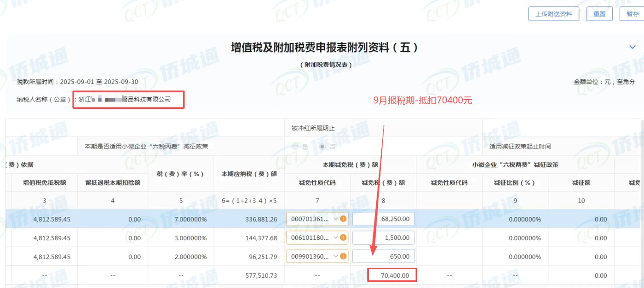
Task: Click the 被冲红所属期止 label
Action: pos(312,128)
